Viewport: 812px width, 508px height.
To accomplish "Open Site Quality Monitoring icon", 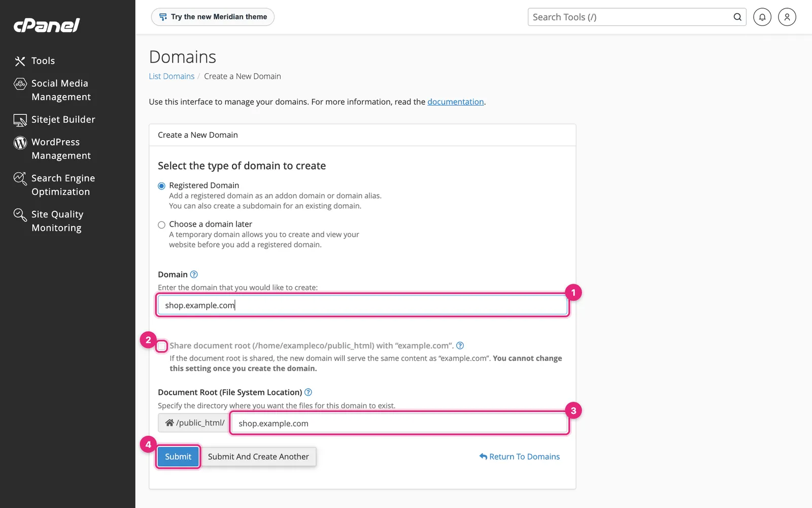I will point(20,215).
